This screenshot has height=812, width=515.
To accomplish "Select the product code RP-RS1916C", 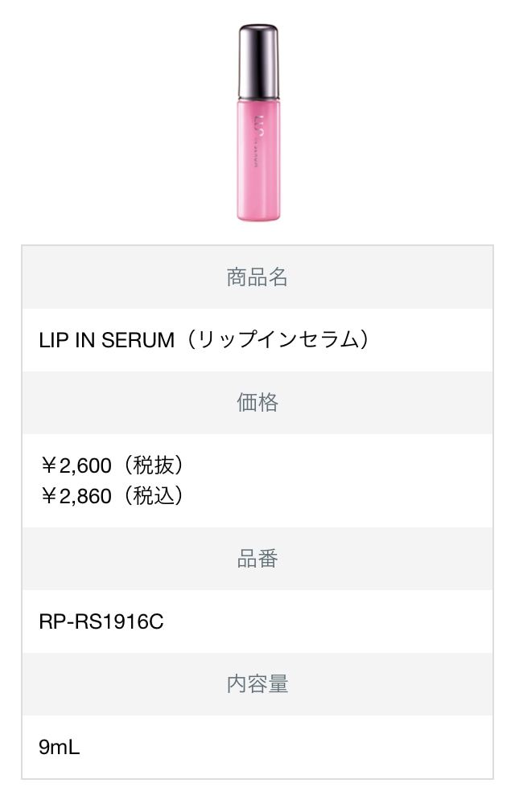I will [x=101, y=621].
